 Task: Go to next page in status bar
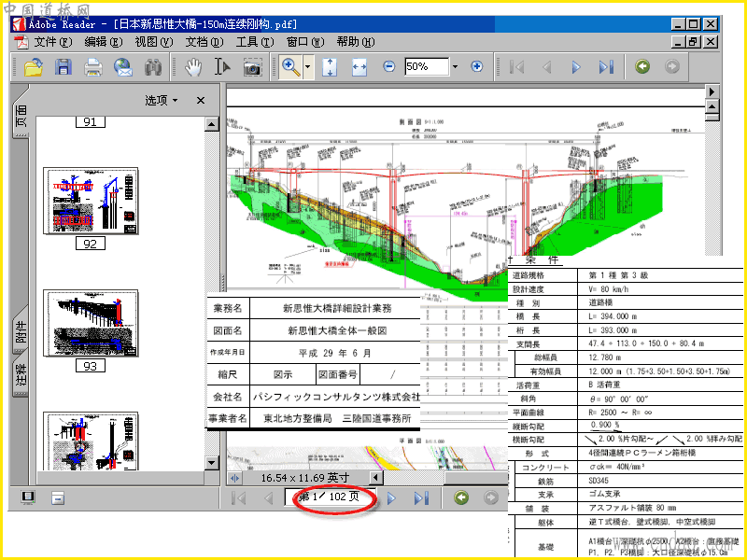click(x=391, y=498)
